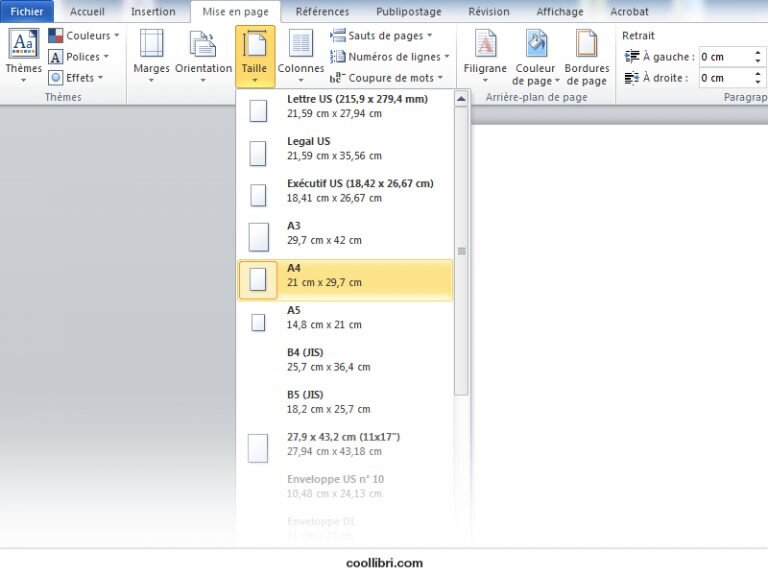Expand the Thèmes dropdown arrow
This screenshot has width=768, height=576.
(x=24, y=80)
